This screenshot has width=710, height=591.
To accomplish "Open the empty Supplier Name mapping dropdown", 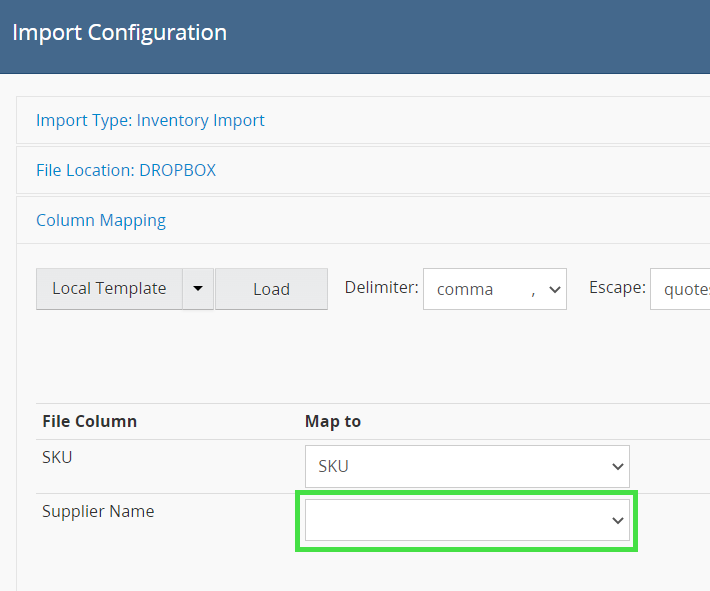I will (466, 521).
